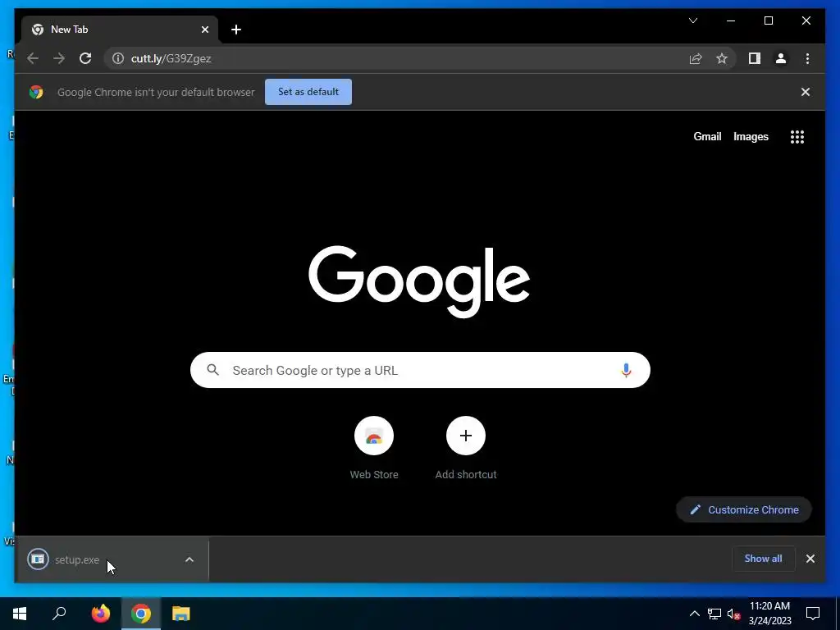840x630 pixels.
Task: Set Chrome as default browser
Action: (x=308, y=92)
